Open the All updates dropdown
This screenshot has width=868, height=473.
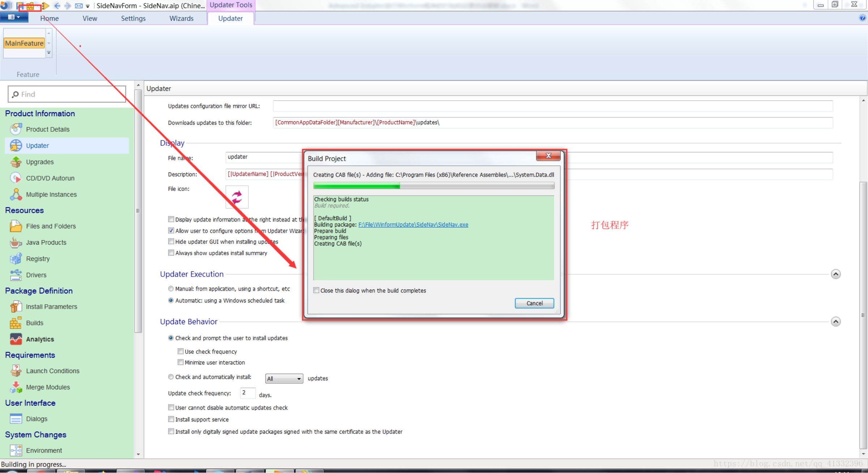coord(284,379)
